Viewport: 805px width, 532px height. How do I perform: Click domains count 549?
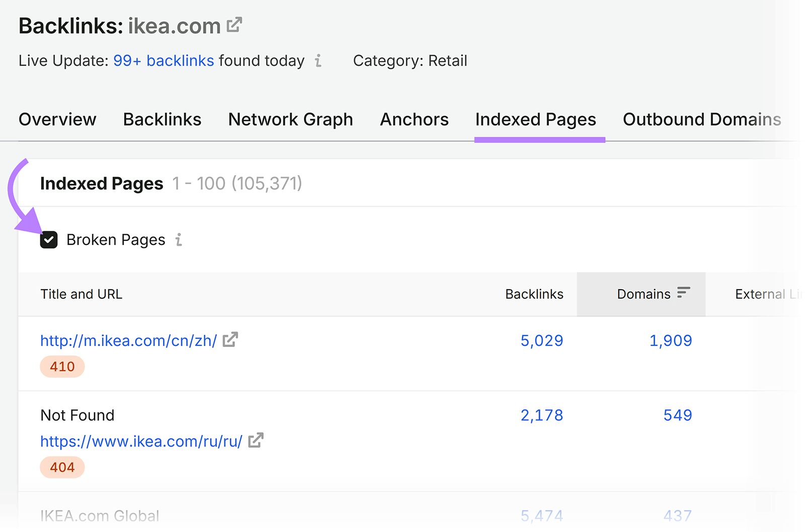coord(678,415)
